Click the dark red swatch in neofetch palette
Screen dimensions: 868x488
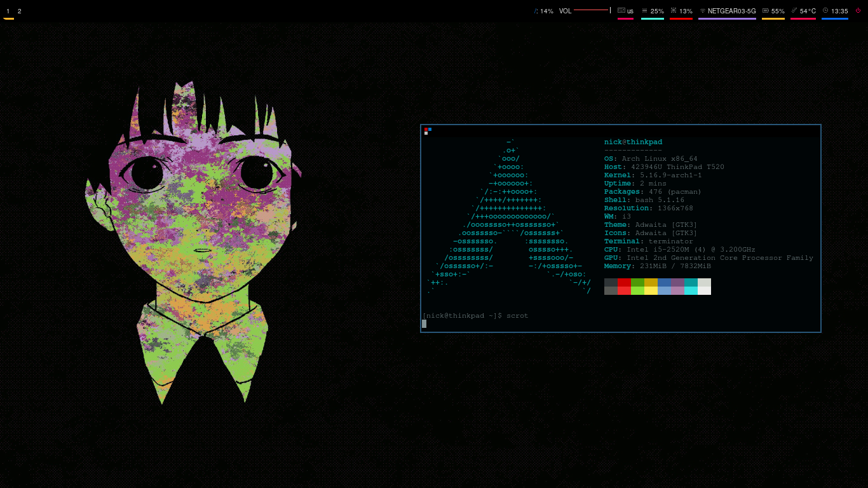tap(624, 282)
